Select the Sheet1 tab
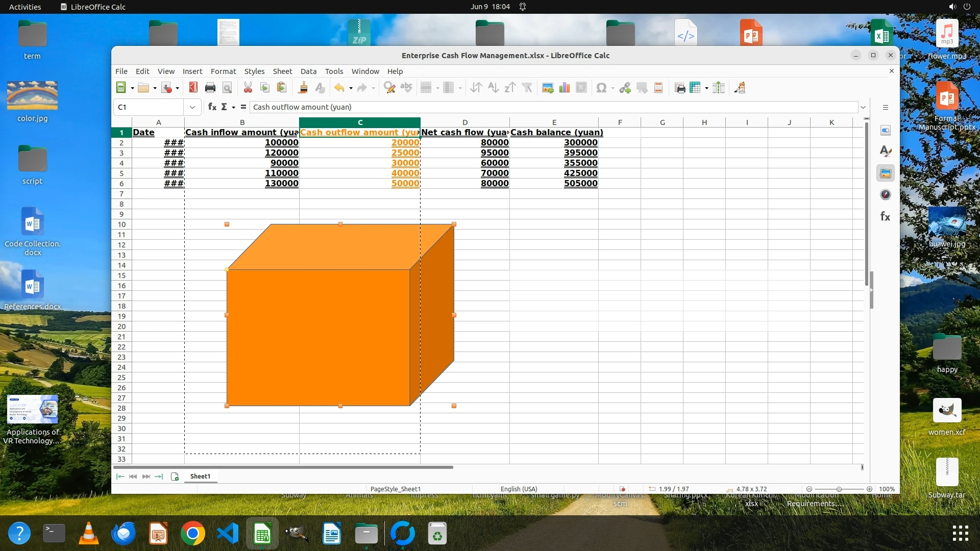The image size is (980, 551). [x=200, y=476]
